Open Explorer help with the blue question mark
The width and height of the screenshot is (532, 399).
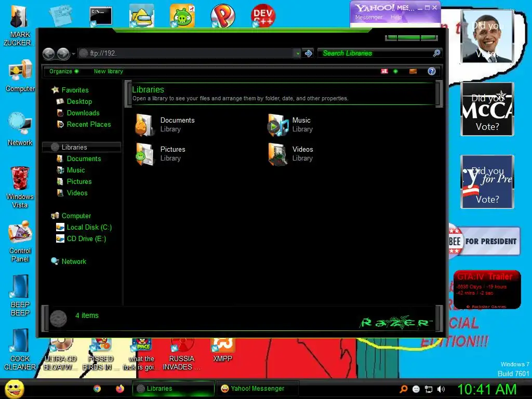pos(432,71)
